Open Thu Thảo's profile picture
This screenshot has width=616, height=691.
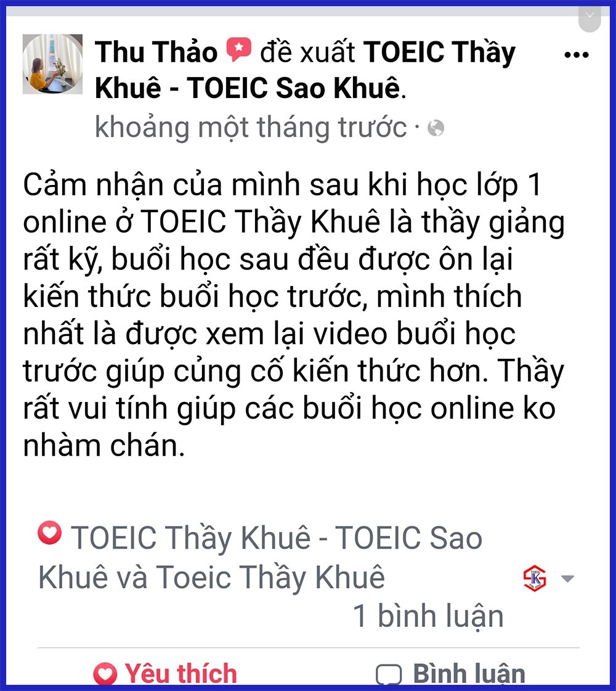pyautogui.click(x=52, y=64)
